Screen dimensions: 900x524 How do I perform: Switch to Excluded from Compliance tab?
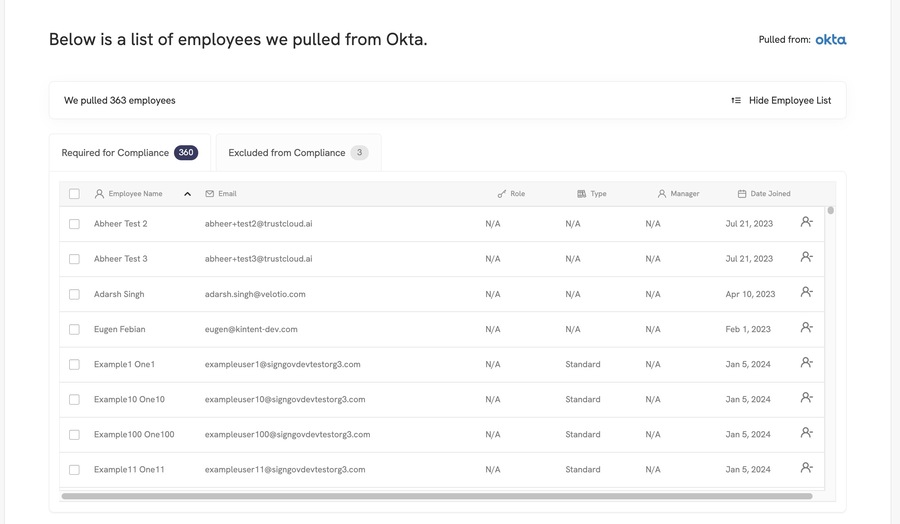coord(298,153)
